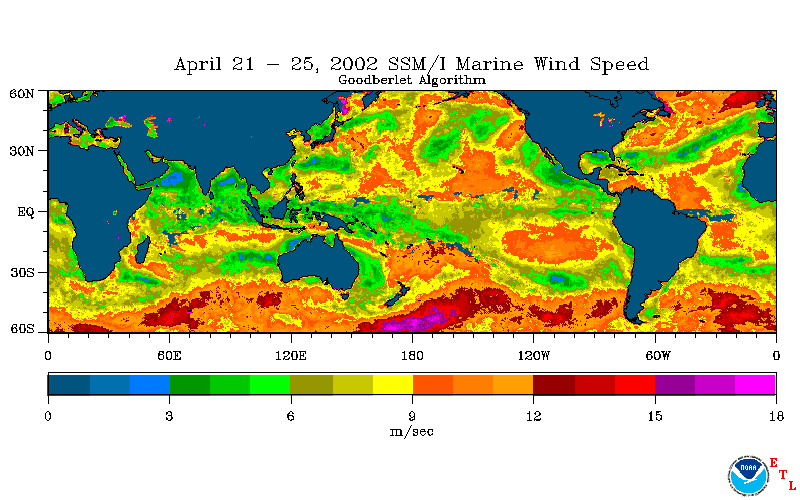Image resolution: width=800 pixels, height=500 pixels.
Task: Select the olive 6–7 m/sec swatch
Action: click(312, 385)
